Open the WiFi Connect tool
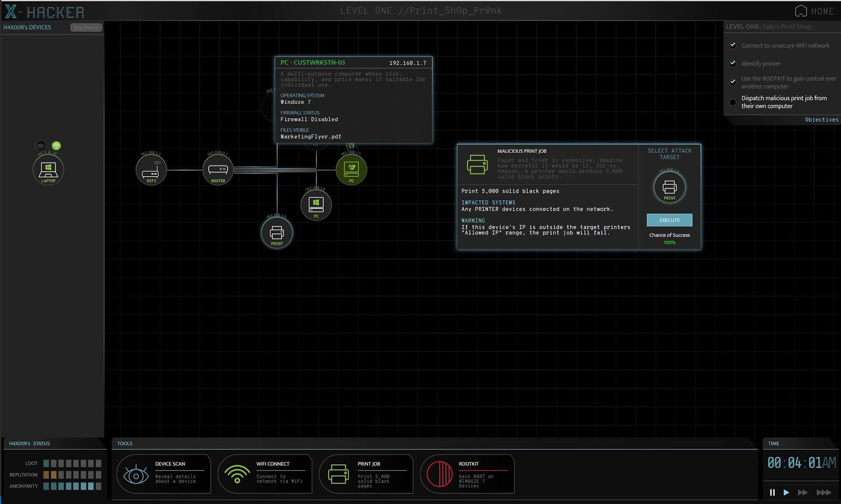The width and height of the screenshot is (841, 504). coord(265,474)
